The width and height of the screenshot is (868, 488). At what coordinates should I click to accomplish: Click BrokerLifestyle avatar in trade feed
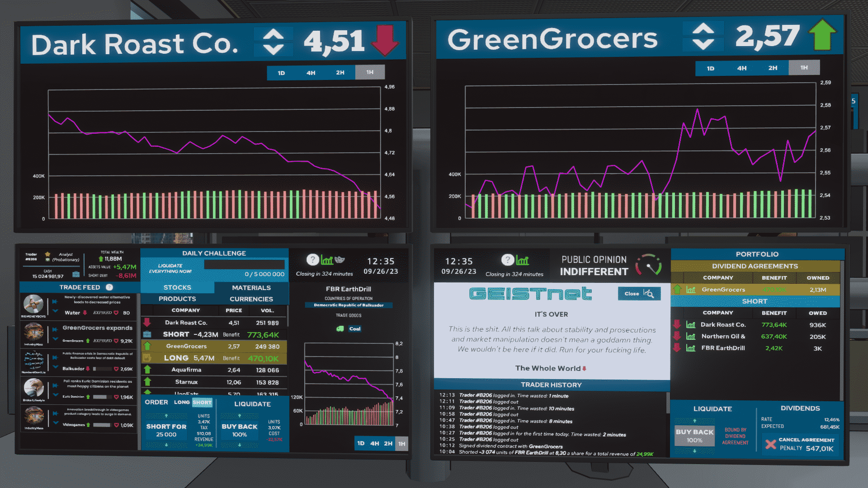tap(33, 388)
